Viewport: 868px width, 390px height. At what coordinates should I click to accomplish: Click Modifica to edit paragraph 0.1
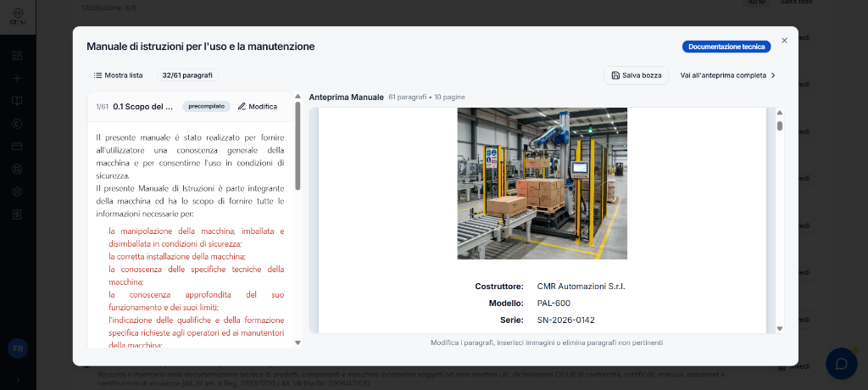tap(258, 106)
